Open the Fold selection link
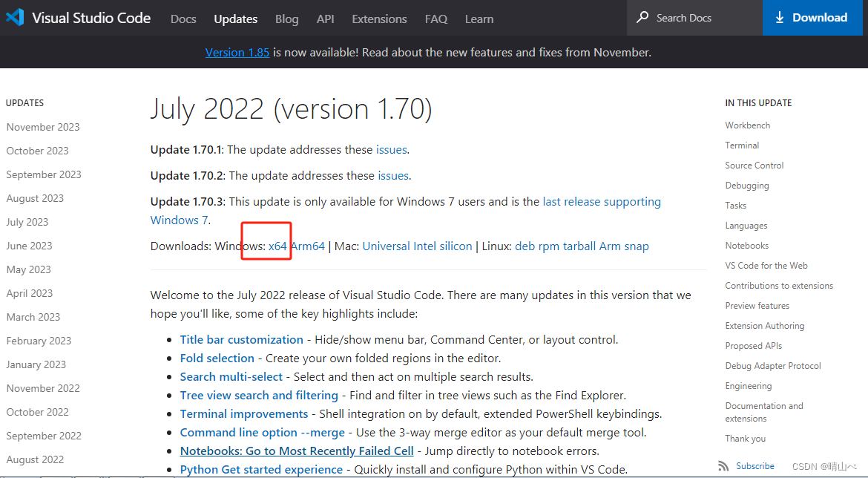 tap(217, 358)
